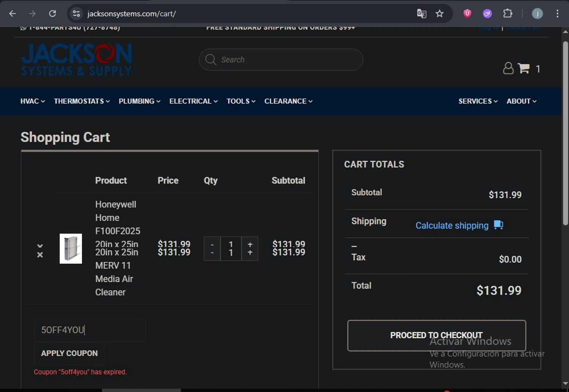Open the Honeywell Home F100F2025 product link
Viewport: 569px width, 392px height.
pos(118,248)
